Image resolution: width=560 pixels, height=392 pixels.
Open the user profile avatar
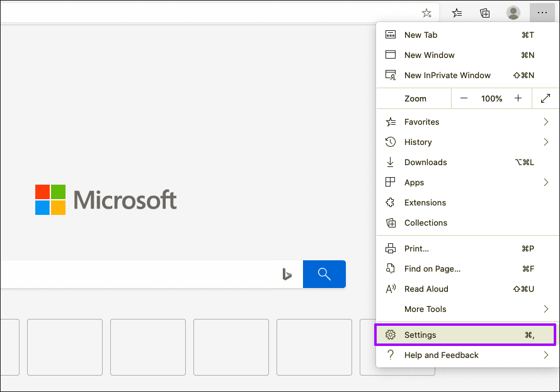coord(513,13)
